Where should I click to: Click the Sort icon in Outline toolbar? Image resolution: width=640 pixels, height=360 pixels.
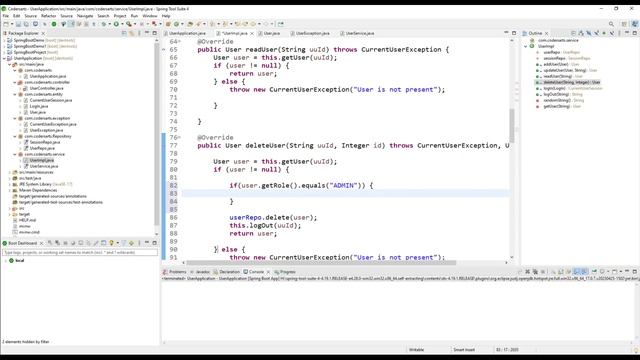coord(581,33)
